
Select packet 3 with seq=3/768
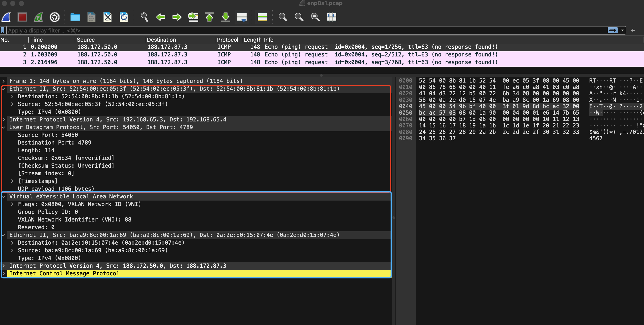coord(322,62)
